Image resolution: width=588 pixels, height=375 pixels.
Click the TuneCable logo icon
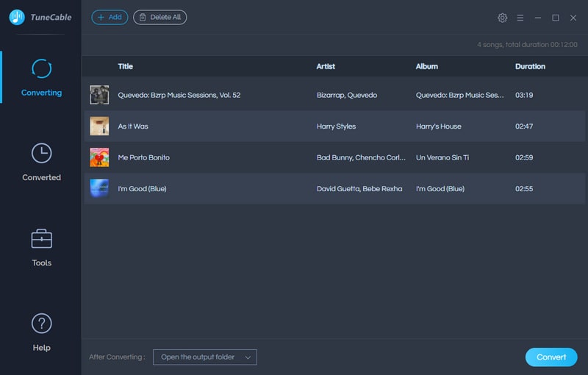tap(17, 17)
